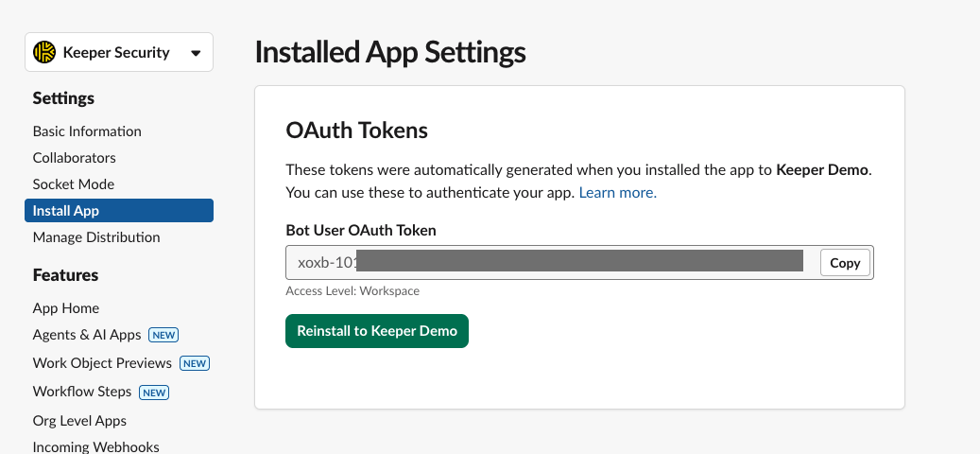Open Agents & AI Apps feature
Image resolution: width=980 pixels, height=454 pixels.
click(87, 335)
